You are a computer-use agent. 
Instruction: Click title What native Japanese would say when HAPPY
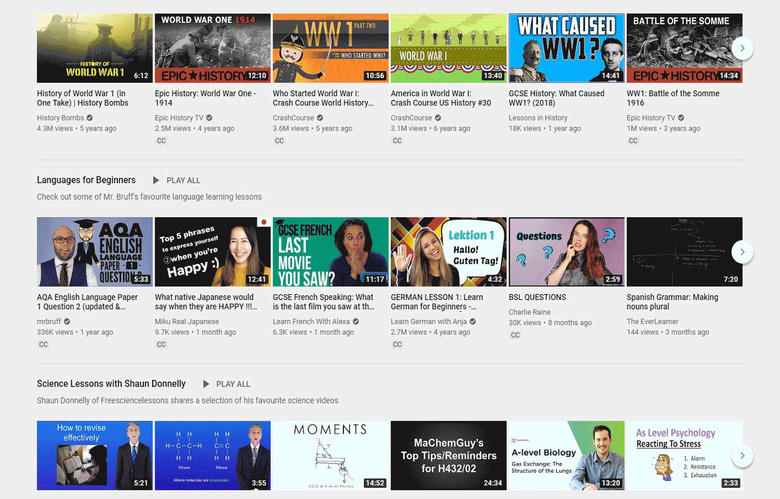[206, 301]
